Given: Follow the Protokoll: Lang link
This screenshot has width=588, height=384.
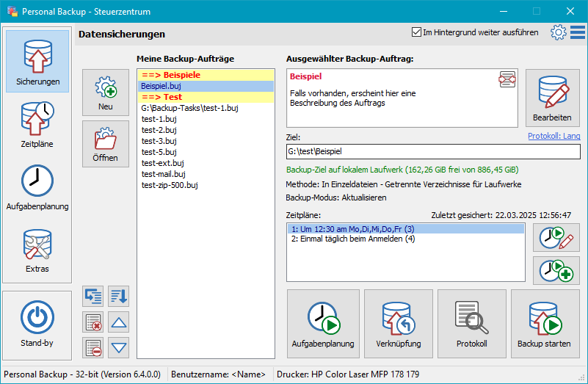Looking at the screenshot, I should [x=554, y=136].
